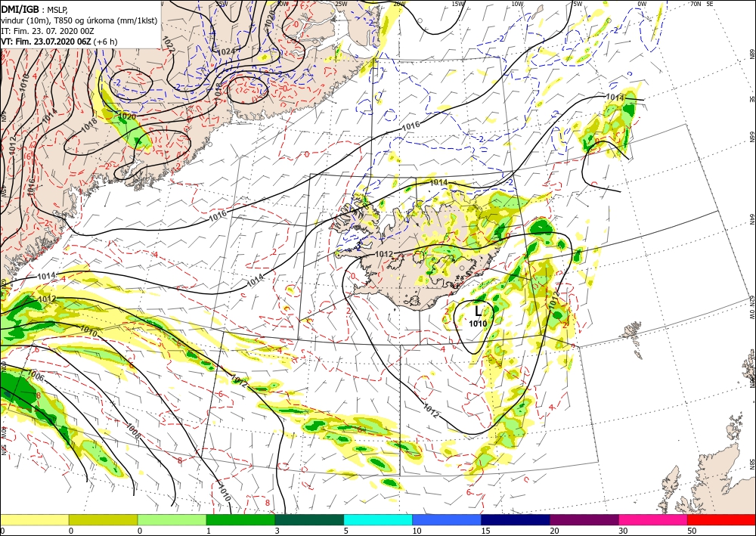Click the '64N' latitude label
756x536 pixels.
[x=751, y=220]
